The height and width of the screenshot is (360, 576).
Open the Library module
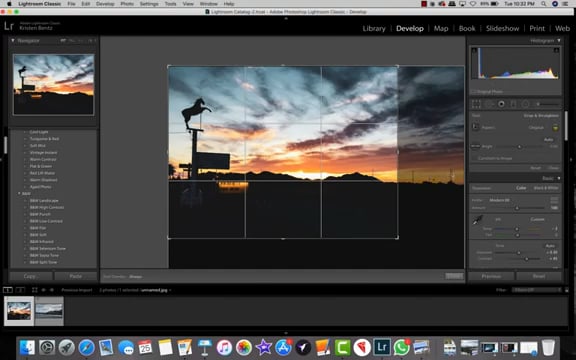tap(374, 28)
